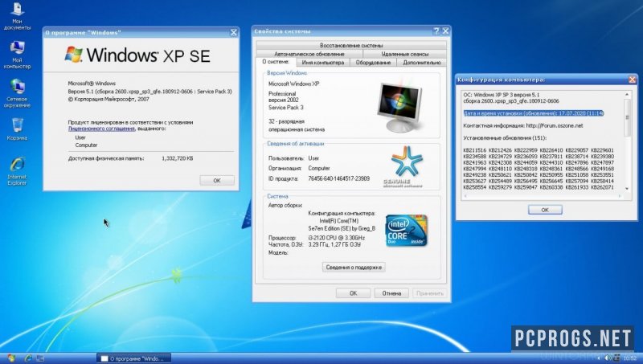Click scroll-down arrow in Конфигурация компьютера

click(627, 188)
